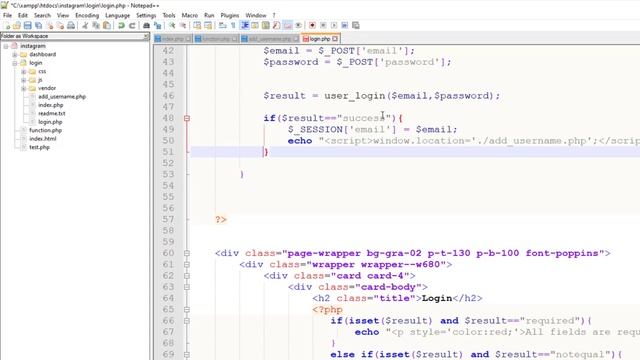Image resolution: width=640 pixels, height=360 pixels.
Task: Open user defined language icon
Action: (x=255, y=25)
